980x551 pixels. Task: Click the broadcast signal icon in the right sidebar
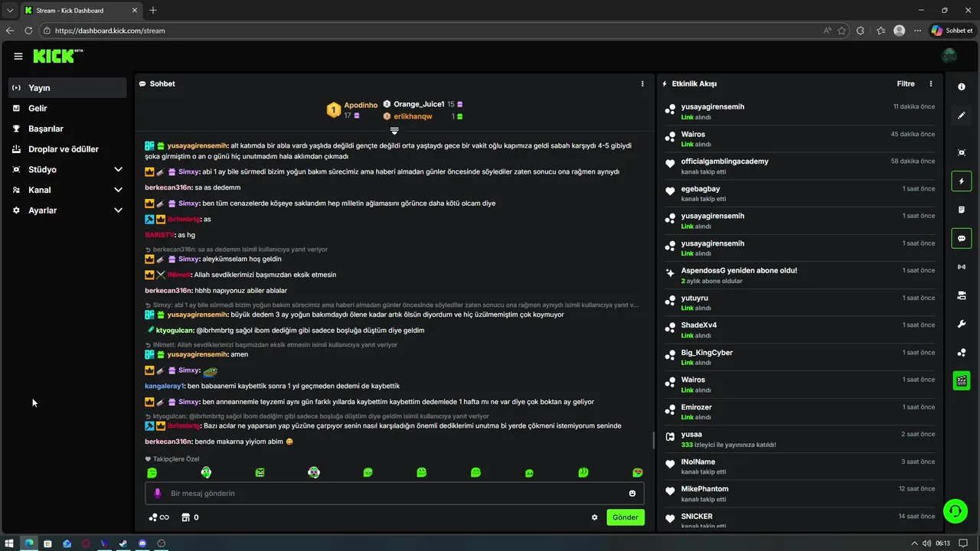pos(962,267)
